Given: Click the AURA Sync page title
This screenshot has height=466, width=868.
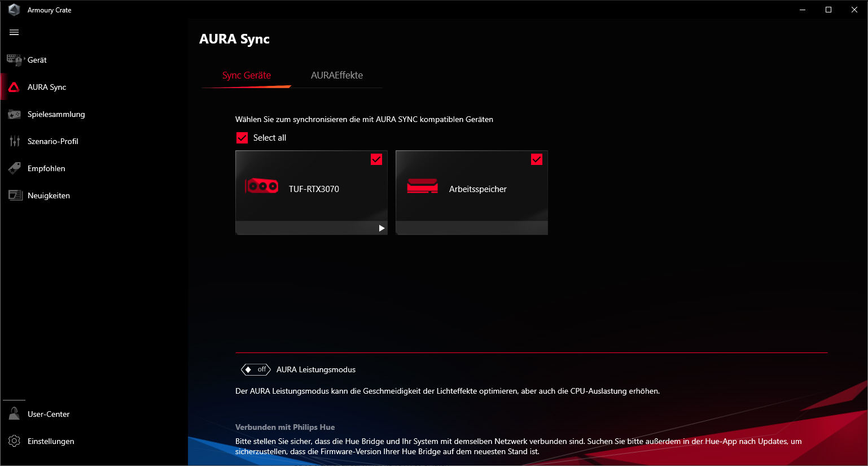Looking at the screenshot, I should tap(235, 39).
